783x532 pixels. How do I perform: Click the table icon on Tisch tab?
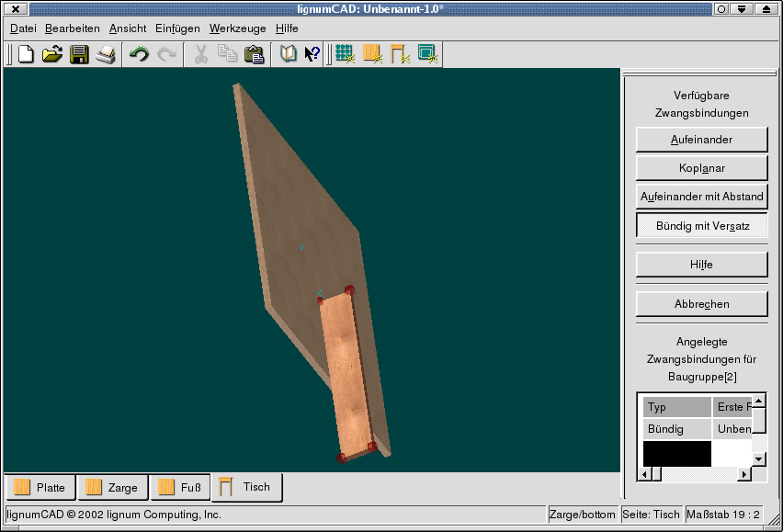(x=226, y=487)
